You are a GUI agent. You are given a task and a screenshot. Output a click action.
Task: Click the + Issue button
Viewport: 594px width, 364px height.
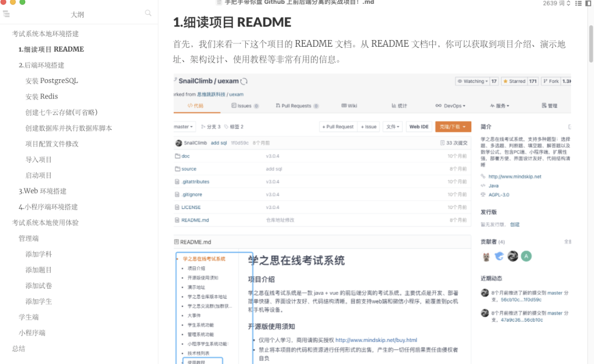click(x=369, y=127)
